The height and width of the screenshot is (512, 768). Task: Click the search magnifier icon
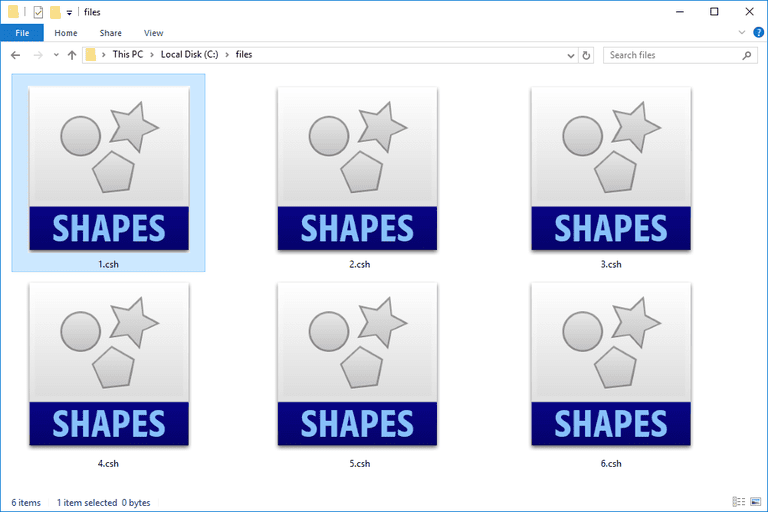click(x=746, y=55)
